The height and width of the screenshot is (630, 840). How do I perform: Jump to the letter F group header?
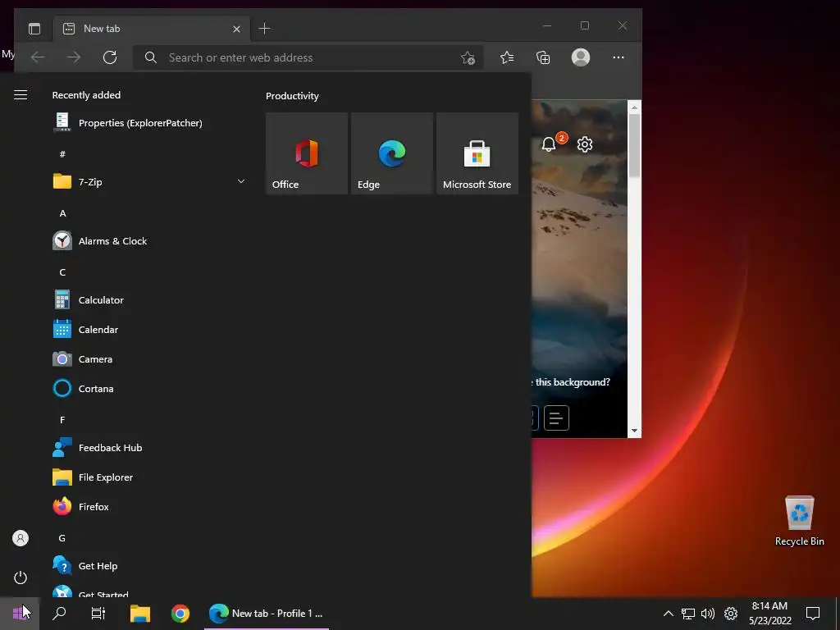click(62, 420)
